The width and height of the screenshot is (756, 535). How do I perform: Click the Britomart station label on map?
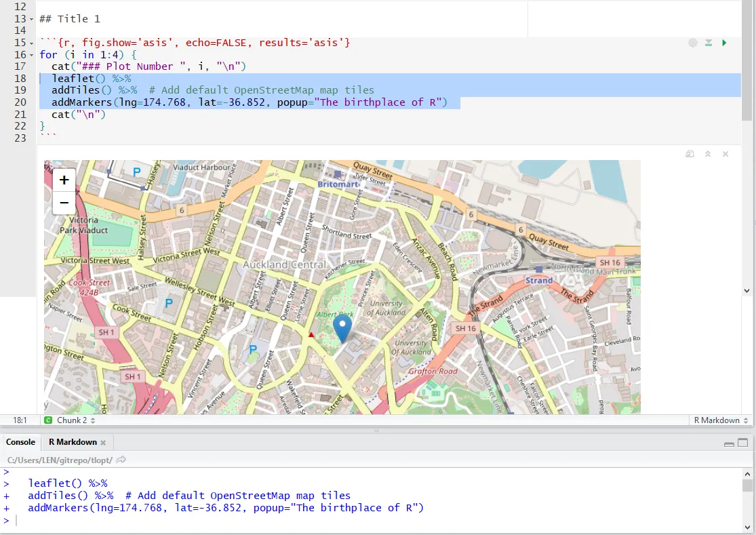[x=338, y=184]
